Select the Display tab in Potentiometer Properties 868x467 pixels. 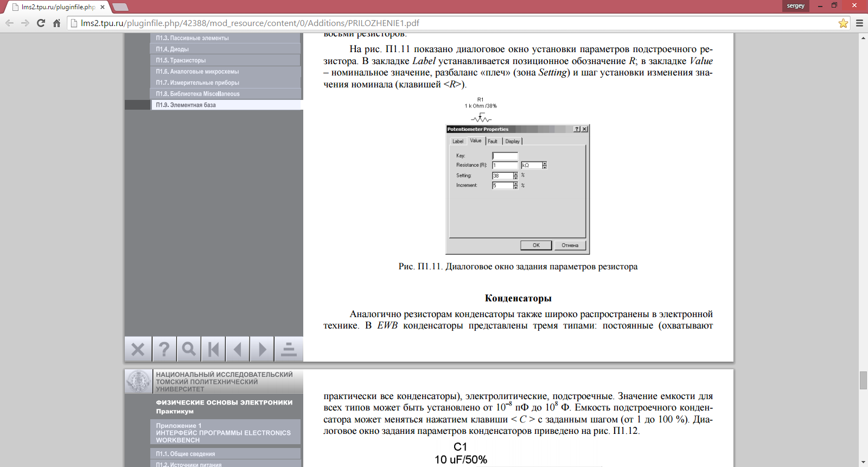[513, 141]
